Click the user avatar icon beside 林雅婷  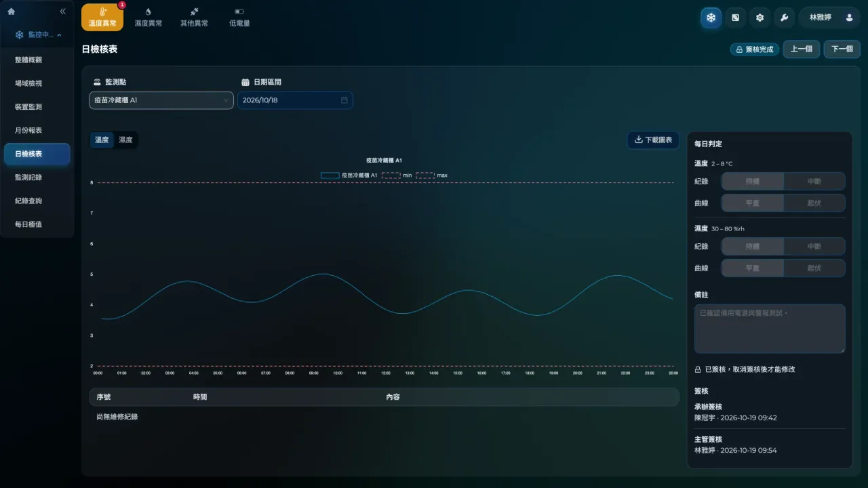click(x=849, y=18)
